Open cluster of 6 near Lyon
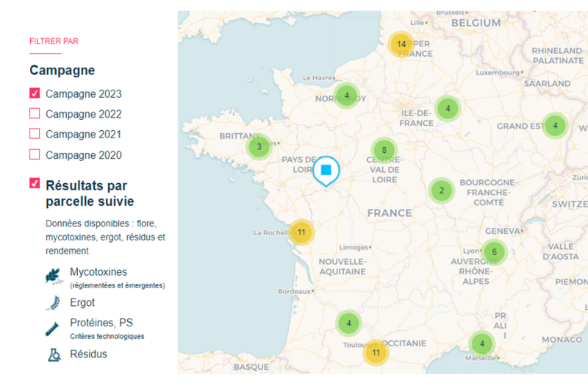The width and height of the screenshot is (588, 386). 494,252
